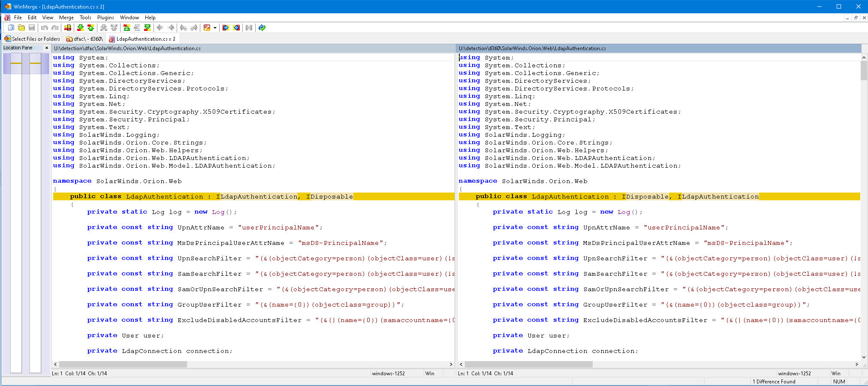
Task: Click Copy all to left icon
Action: tap(237, 28)
